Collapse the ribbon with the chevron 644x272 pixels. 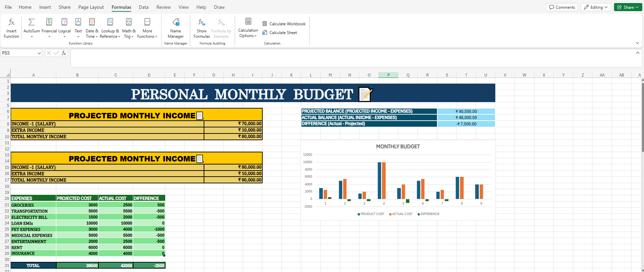point(637,43)
